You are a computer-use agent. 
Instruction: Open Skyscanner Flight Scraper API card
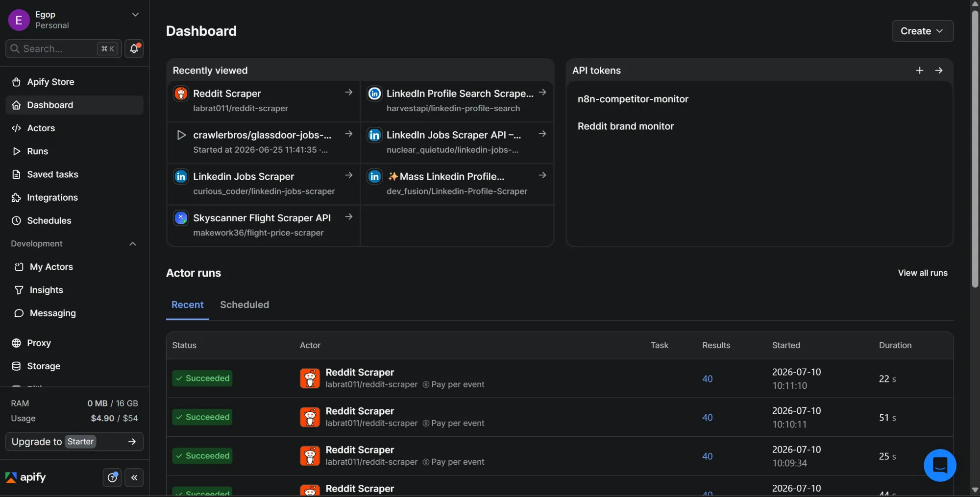[264, 225]
